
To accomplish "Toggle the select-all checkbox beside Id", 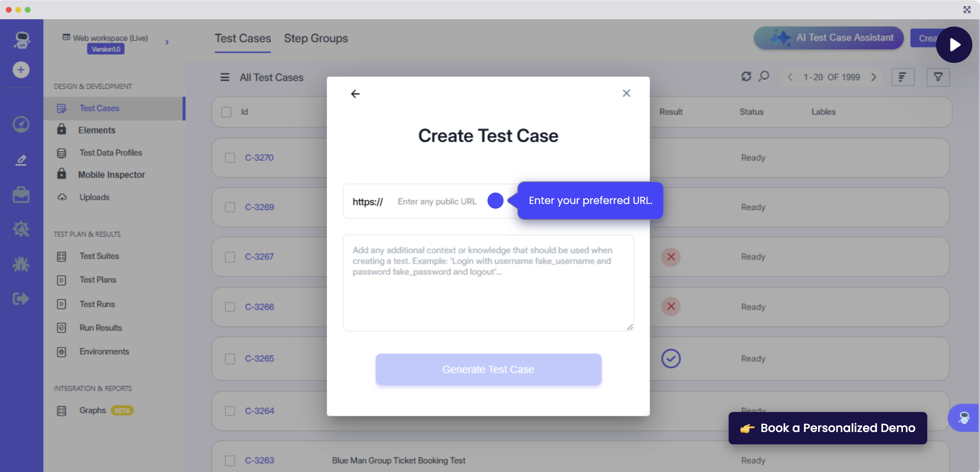I will click(226, 112).
